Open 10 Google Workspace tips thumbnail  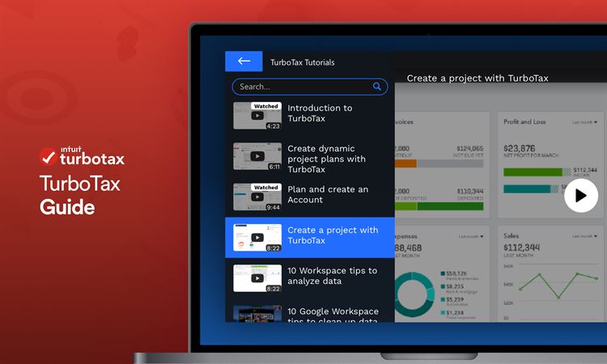(257, 314)
